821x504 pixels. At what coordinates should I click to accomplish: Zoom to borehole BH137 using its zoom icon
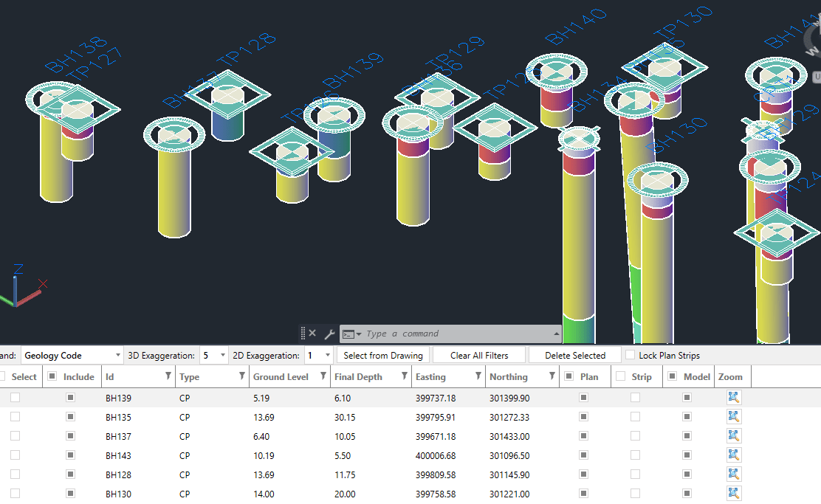point(734,435)
